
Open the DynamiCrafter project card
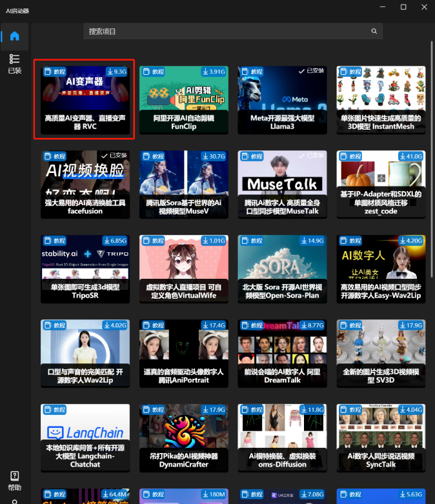coord(183,438)
